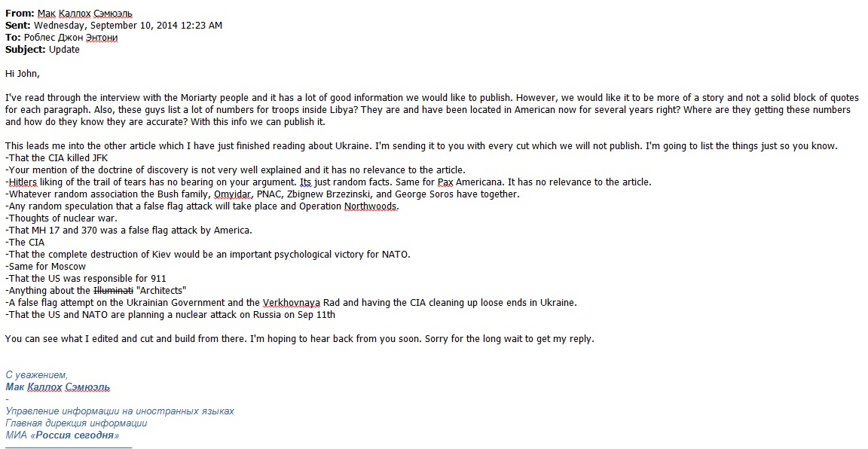Viewport: 868px width, 449px height.
Task: Click the sender name in the From field
Action: 86,13
